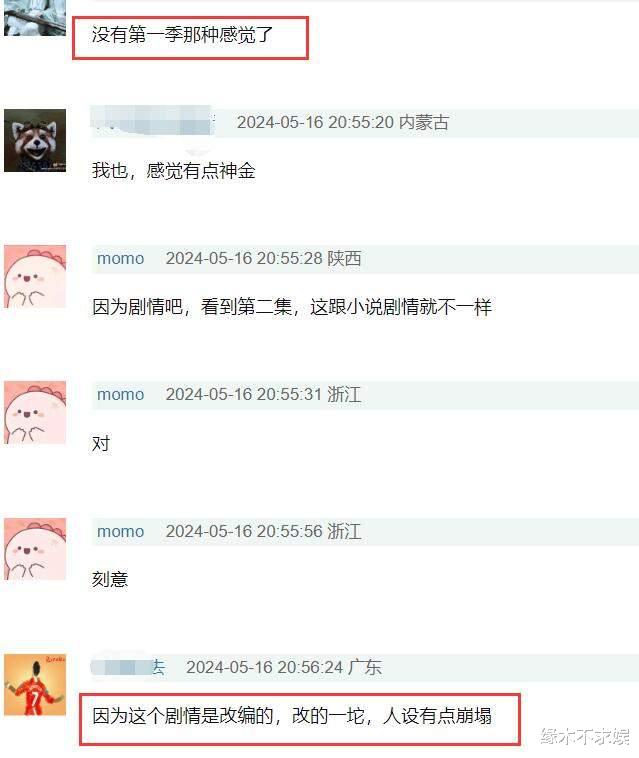Click momo's avatar beside the 陕西 comment
The width and height of the screenshot is (639, 758).
(35, 277)
